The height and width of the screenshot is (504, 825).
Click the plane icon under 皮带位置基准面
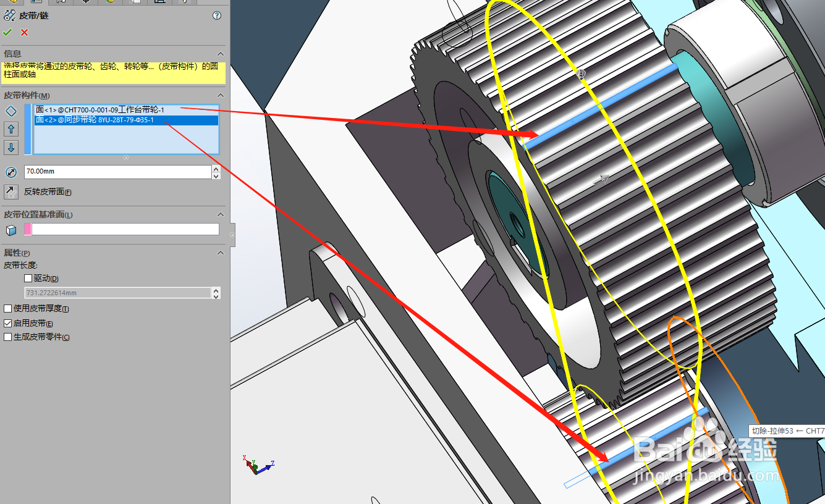(11, 229)
